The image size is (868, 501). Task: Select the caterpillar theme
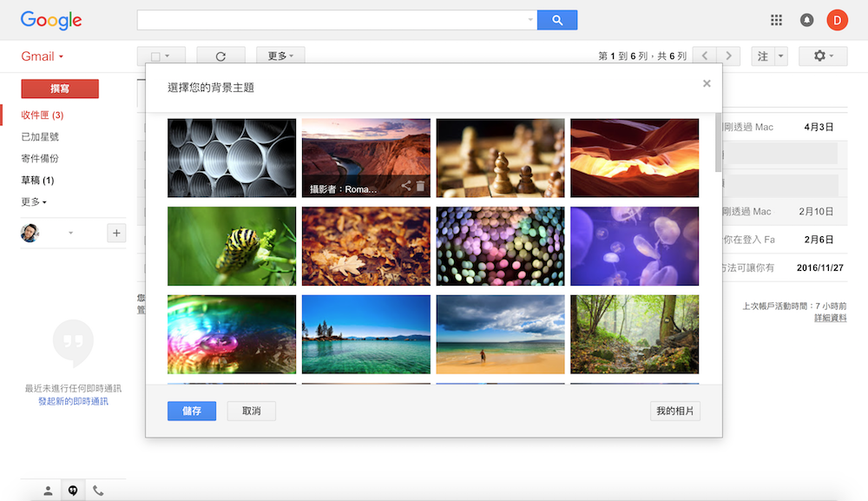pyautogui.click(x=232, y=247)
